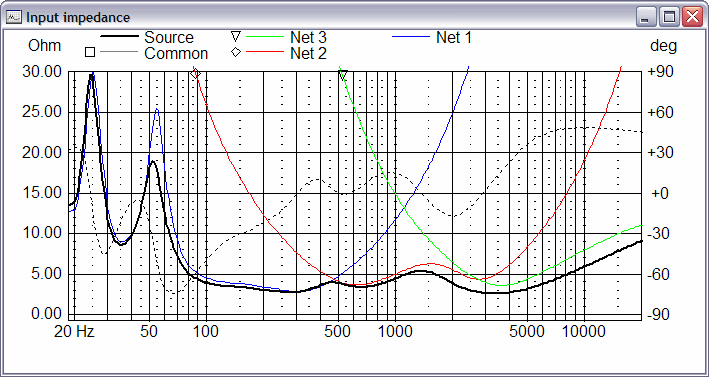Click the Common square marker in legend
Viewport: 709px width, 377px height.
click(90, 52)
